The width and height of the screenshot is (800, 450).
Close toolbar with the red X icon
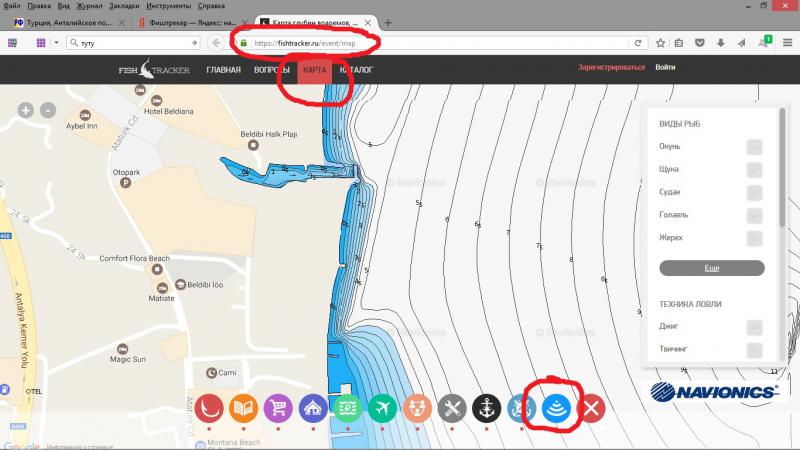coord(592,408)
